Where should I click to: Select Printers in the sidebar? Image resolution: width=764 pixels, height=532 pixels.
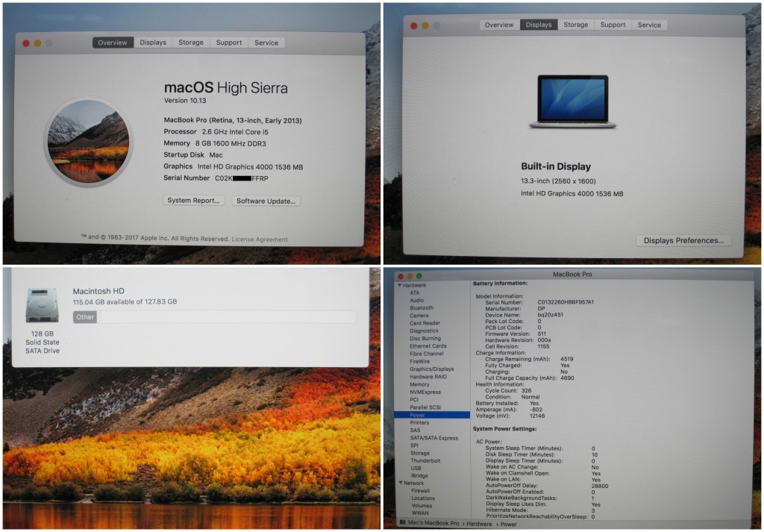click(x=419, y=422)
